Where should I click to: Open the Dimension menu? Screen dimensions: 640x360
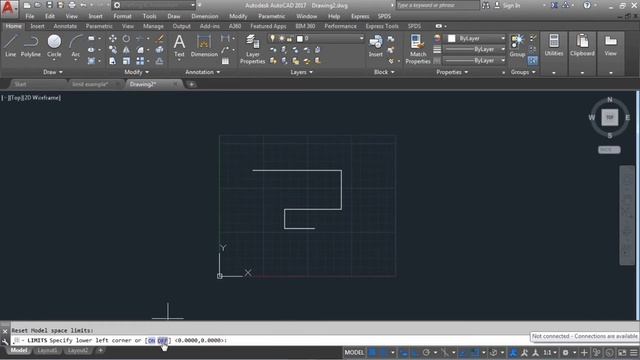pos(204,16)
